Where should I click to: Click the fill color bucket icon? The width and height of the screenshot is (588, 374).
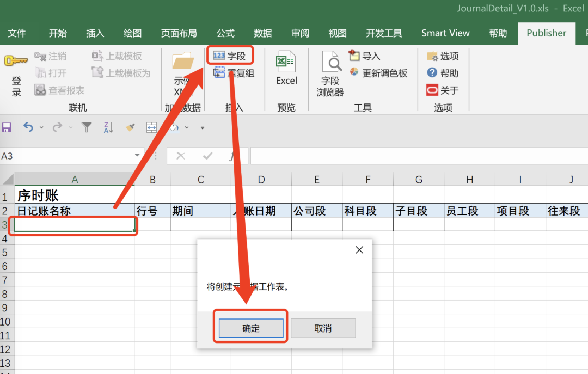[174, 127]
